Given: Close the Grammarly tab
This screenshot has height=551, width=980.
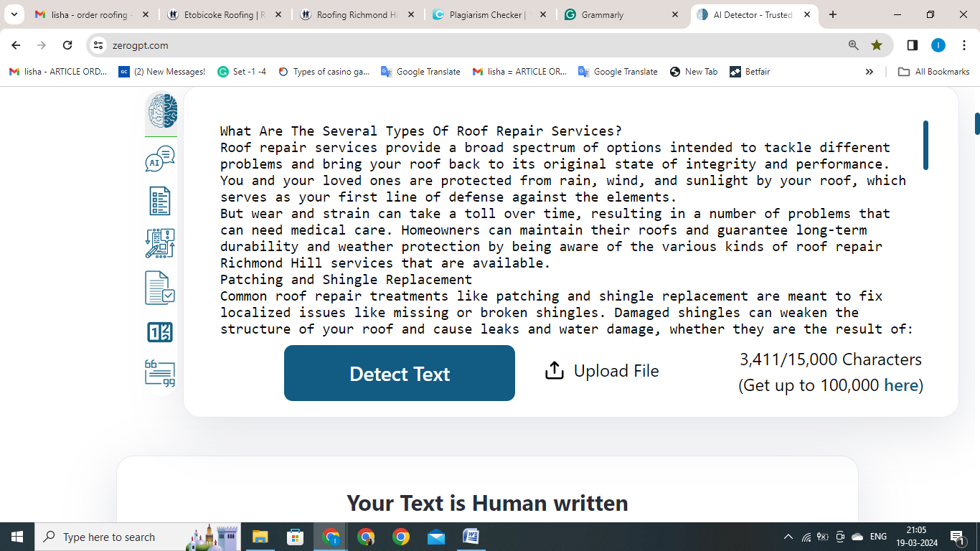Looking at the screenshot, I should [674, 14].
